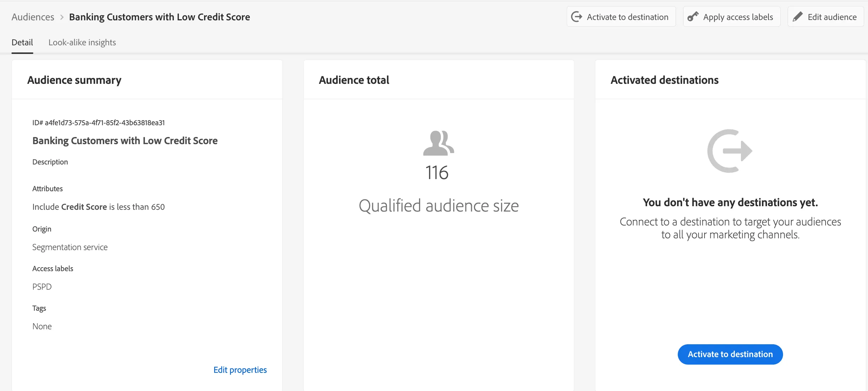Click the key icon on Apply access labels
The image size is (868, 391).
pyautogui.click(x=693, y=17)
